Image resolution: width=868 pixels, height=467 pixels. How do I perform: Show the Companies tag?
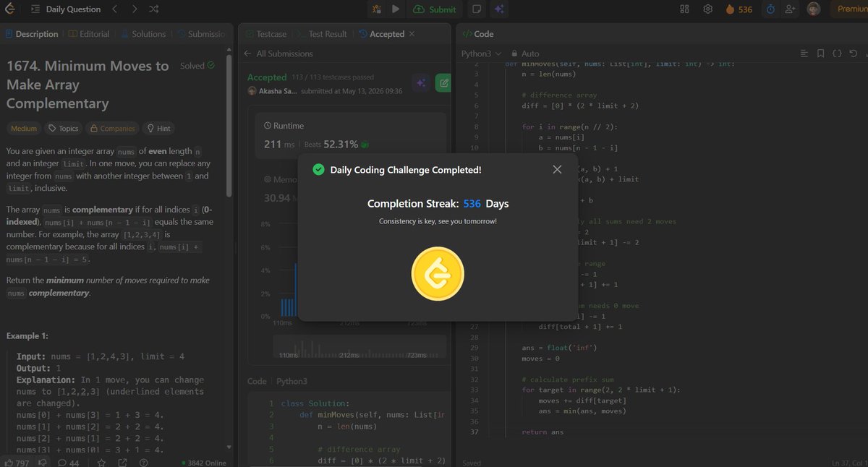click(x=112, y=128)
